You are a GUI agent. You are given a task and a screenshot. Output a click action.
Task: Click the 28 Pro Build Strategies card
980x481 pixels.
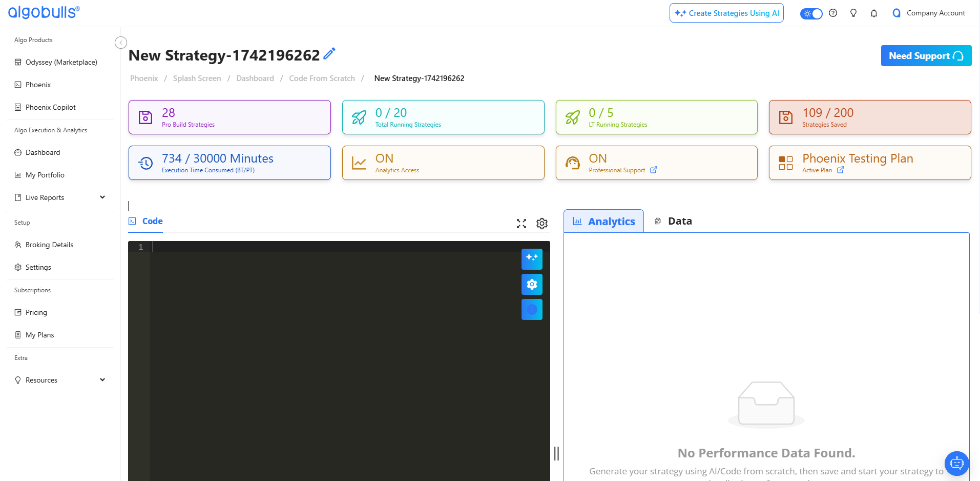coord(230,117)
